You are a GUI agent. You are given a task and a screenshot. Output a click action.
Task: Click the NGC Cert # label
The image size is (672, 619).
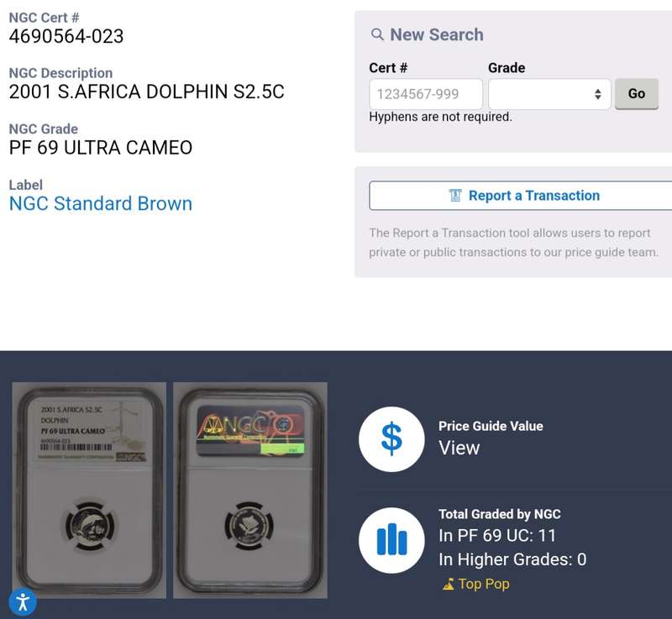point(45,18)
